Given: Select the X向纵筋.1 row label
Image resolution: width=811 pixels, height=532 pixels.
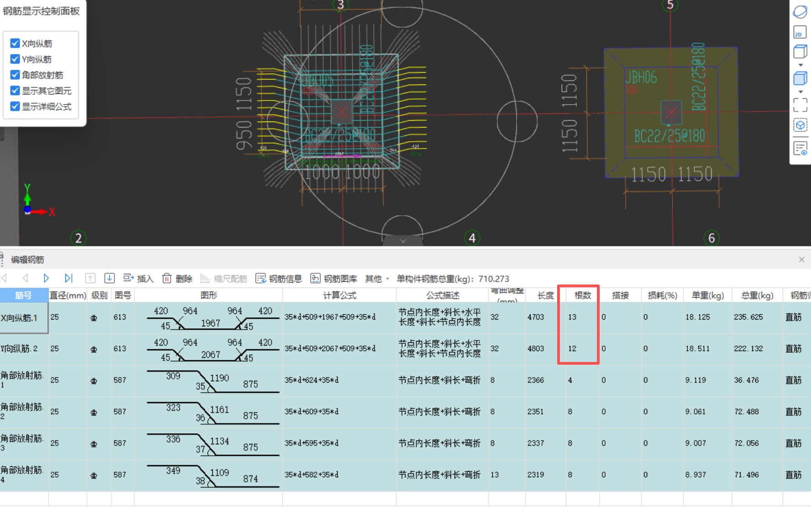Looking at the screenshot, I should pos(24,318).
